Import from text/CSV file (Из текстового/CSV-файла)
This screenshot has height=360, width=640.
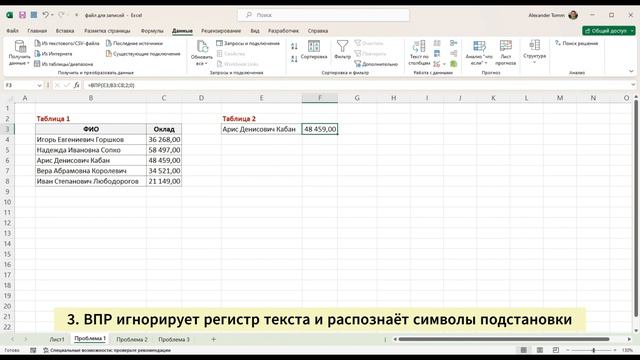click(x=67, y=43)
